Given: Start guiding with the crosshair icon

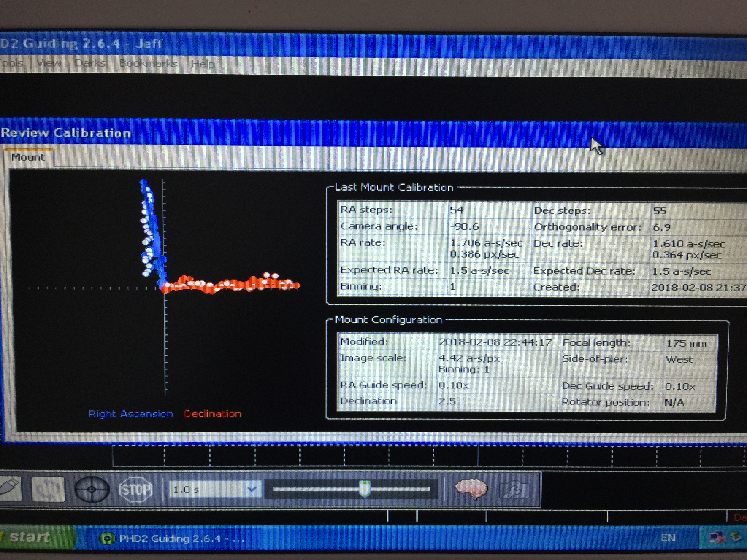Looking at the screenshot, I should [x=92, y=490].
